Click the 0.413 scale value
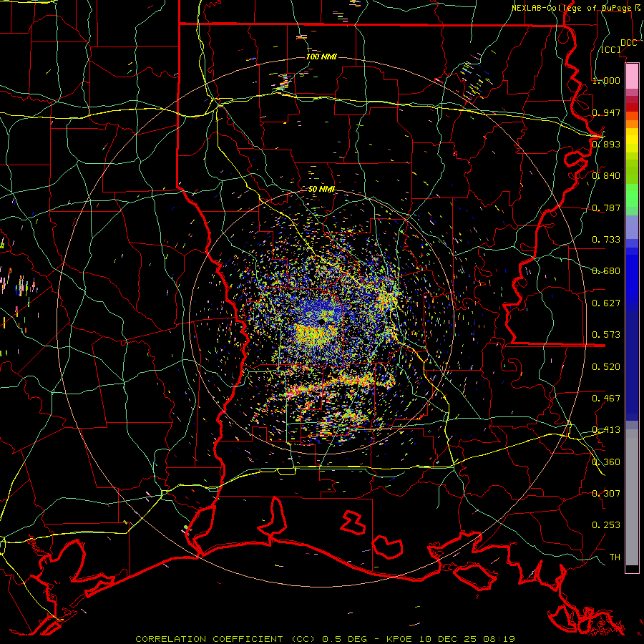The image size is (644, 644). tap(606, 430)
